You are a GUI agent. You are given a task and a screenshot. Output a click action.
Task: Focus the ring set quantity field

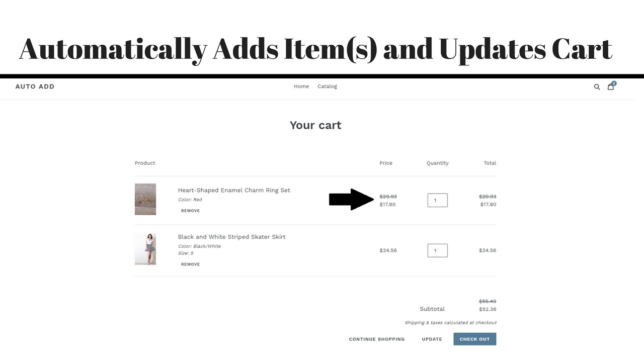[x=437, y=200]
